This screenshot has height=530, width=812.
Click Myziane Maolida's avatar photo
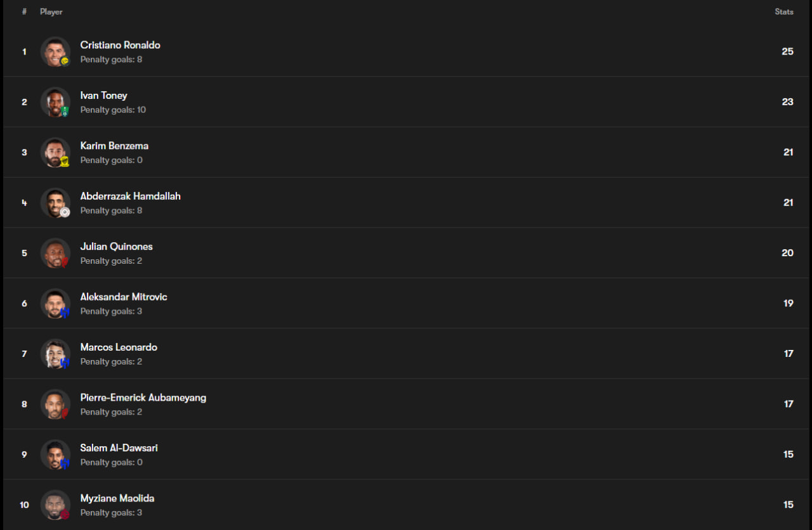coord(55,505)
